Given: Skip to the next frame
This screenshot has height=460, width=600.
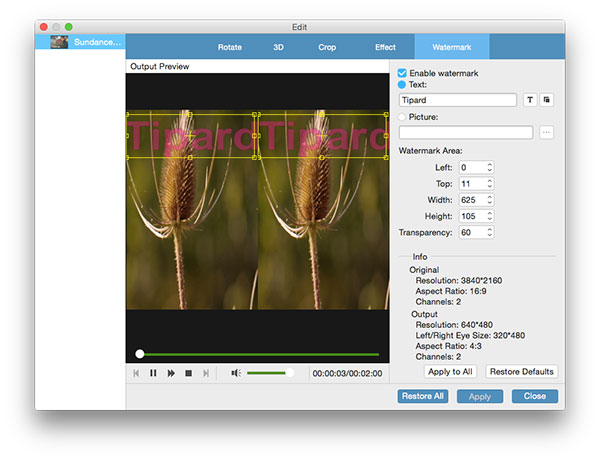Looking at the screenshot, I should coord(206,373).
